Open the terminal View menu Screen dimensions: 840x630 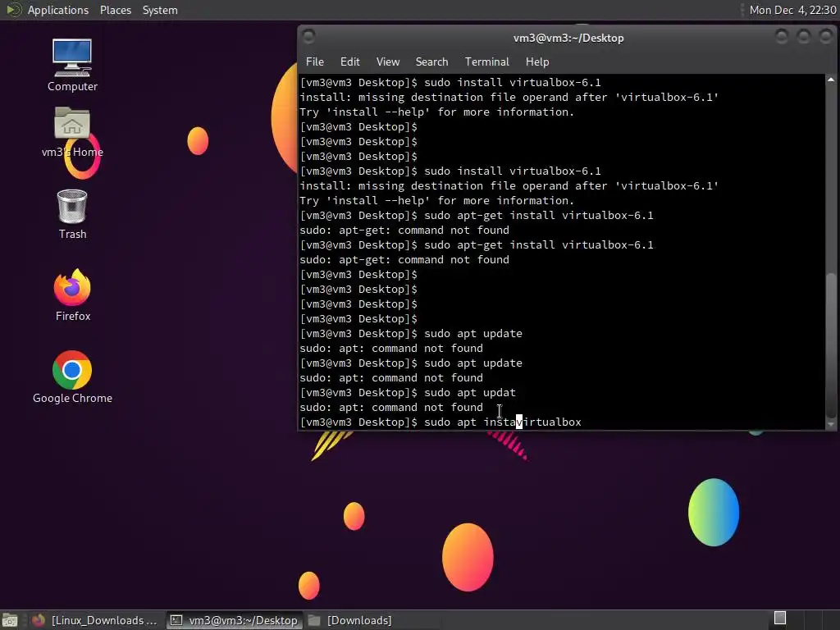(x=388, y=62)
